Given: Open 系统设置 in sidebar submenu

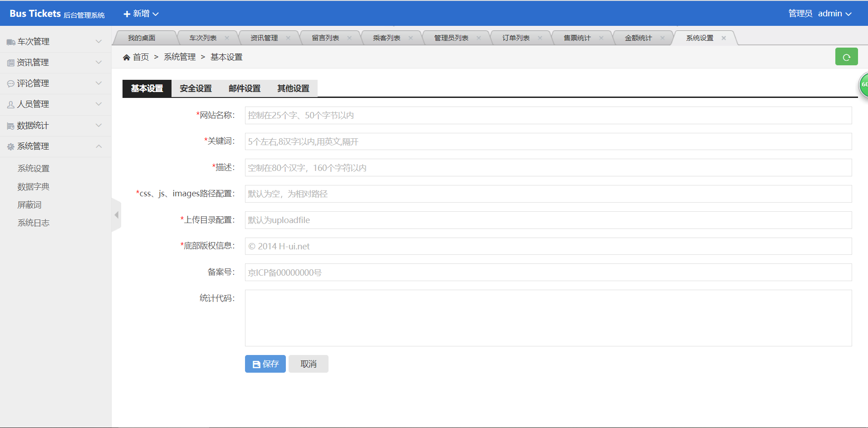Looking at the screenshot, I should coord(34,169).
